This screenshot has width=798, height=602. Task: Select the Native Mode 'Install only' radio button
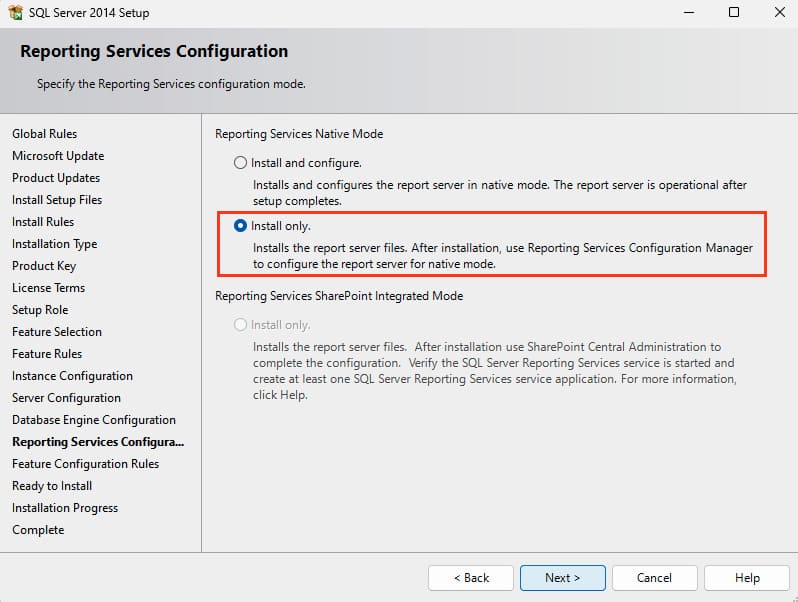(x=240, y=226)
